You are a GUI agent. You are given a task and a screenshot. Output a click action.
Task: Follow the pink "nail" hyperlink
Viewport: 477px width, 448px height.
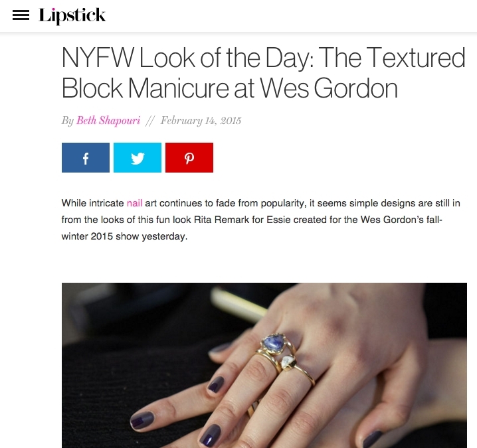(x=134, y=203)
